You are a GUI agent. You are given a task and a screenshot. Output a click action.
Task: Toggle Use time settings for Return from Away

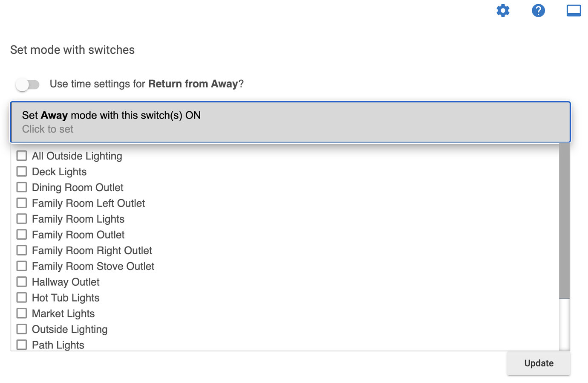(28, 84)
